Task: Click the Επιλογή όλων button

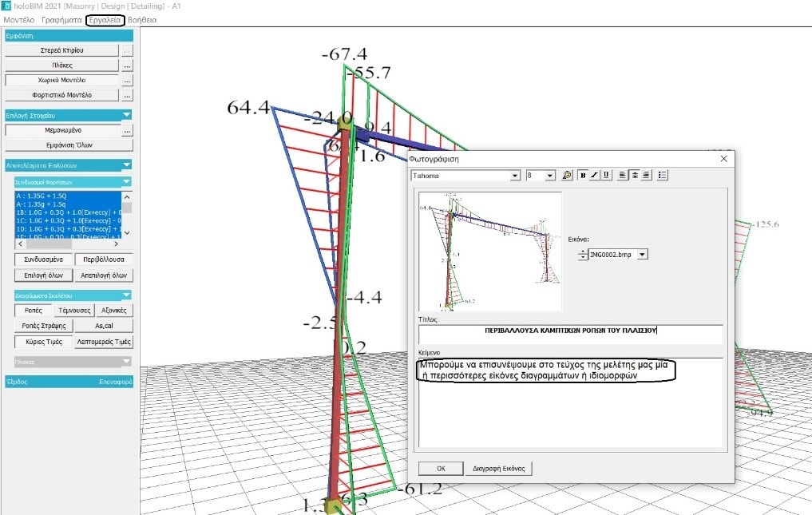Action: (x=43, y=275)
